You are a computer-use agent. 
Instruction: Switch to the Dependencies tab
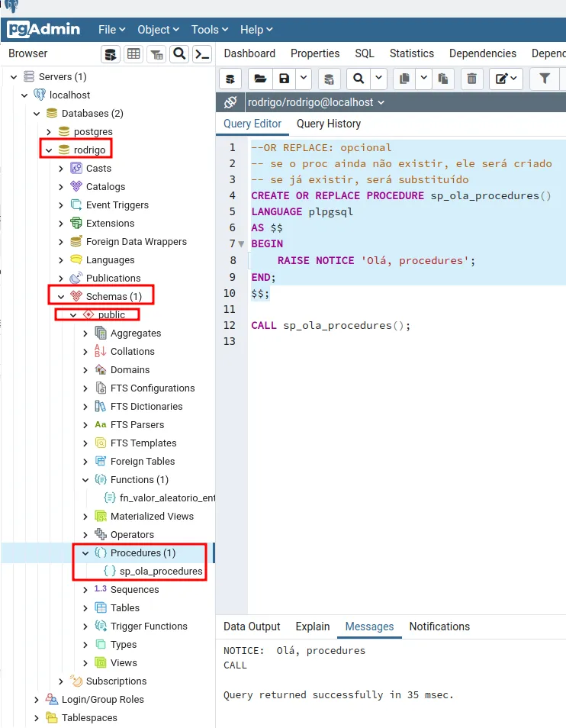pyautogui.click(x=483, y=53)
